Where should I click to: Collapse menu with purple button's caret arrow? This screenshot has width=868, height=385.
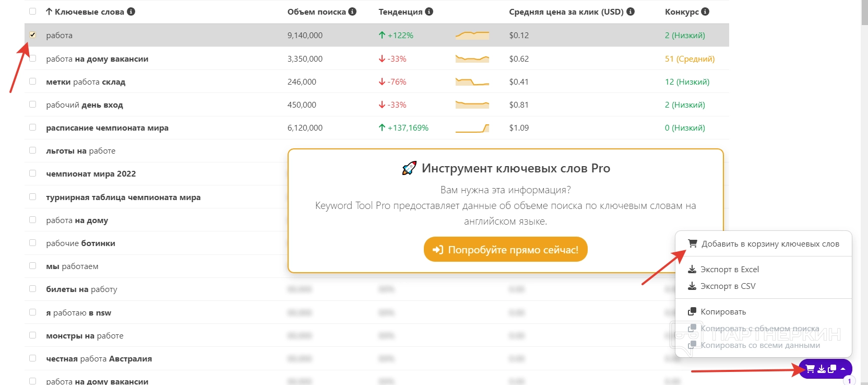click(843, 369)
